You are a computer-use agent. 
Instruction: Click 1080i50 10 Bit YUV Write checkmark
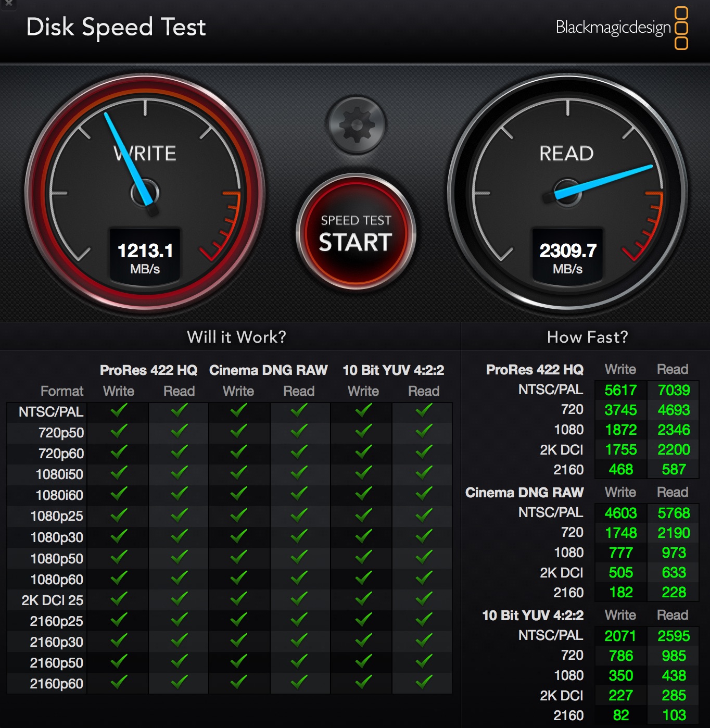[363, 473]
